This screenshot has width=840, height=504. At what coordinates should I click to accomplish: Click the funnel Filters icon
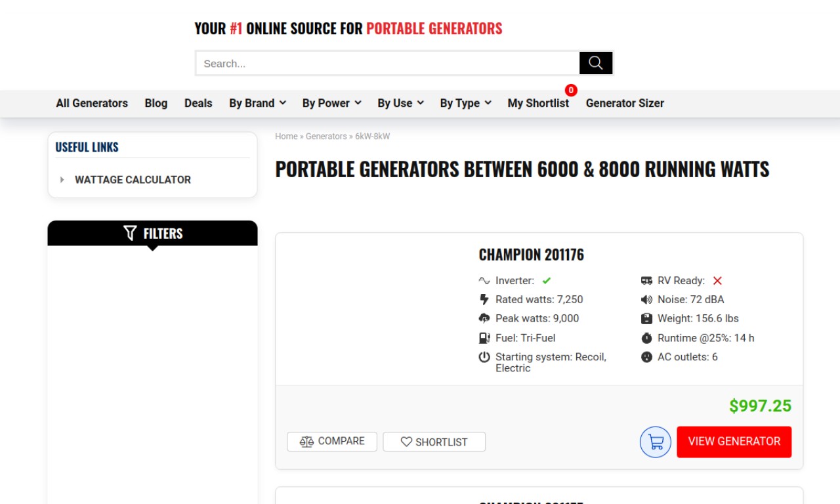[x=130, y=233]
